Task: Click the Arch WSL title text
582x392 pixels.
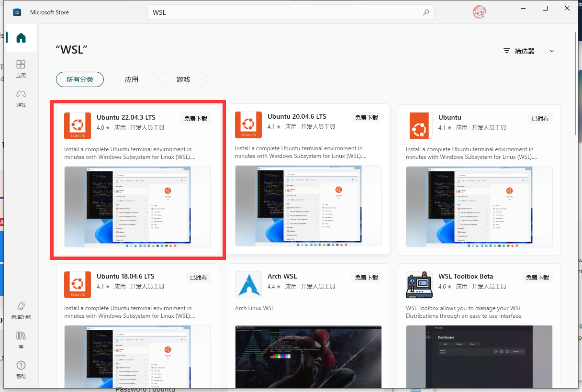Action: (x=282, y=276)
